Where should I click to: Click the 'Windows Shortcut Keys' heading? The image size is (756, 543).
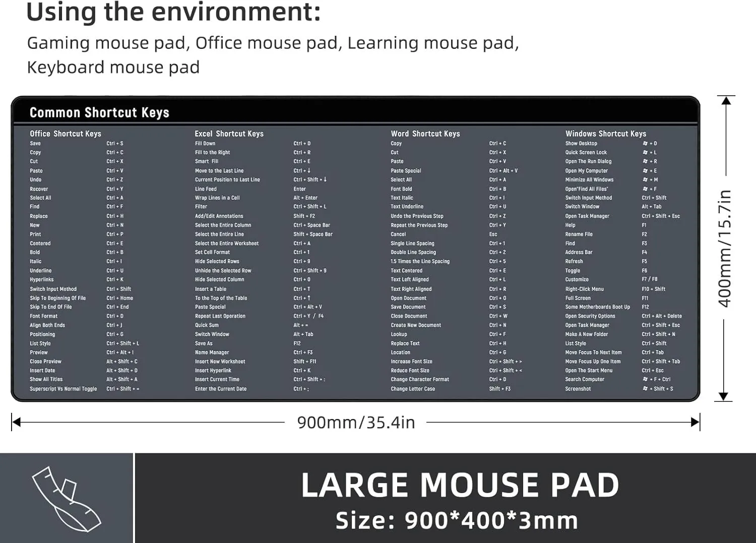[x=606, y=134]
